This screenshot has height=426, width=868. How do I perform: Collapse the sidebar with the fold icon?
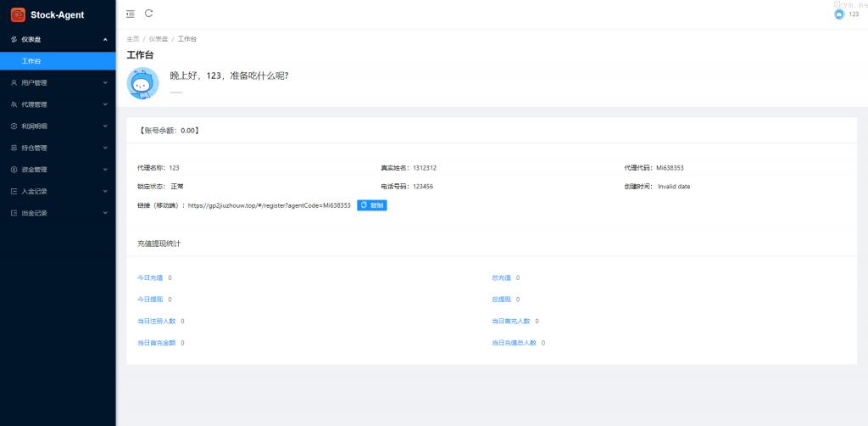coord(130,14)
